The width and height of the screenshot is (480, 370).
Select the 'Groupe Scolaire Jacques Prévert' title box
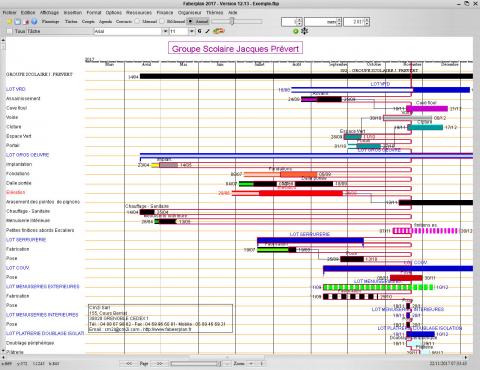[235, 48]
